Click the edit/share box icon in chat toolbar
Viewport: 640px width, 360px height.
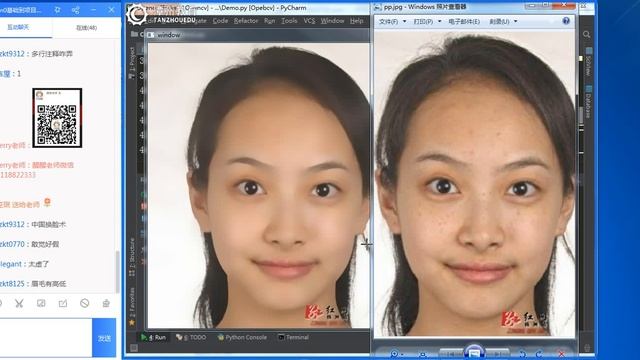[x=63, y=303]
